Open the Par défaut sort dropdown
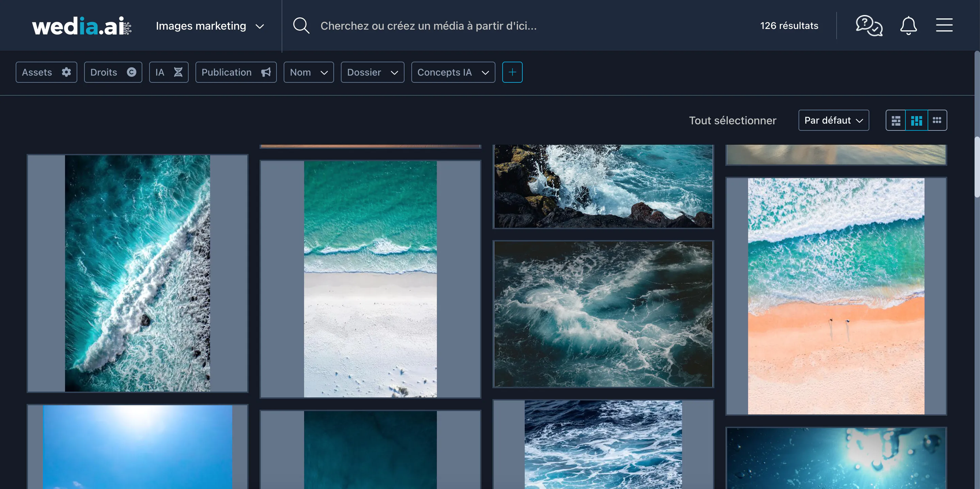Viewport: 980px width, 489px height. pyautogui.click(x=833, y=121)
